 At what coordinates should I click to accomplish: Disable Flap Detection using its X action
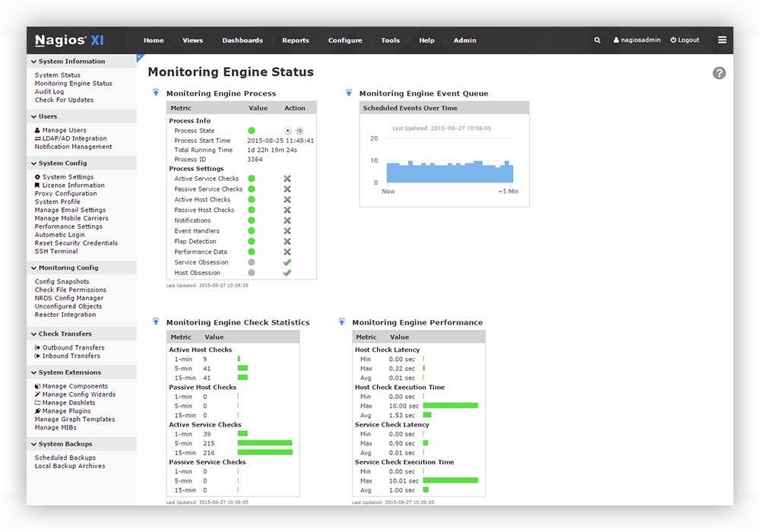[x=287, y=241]
